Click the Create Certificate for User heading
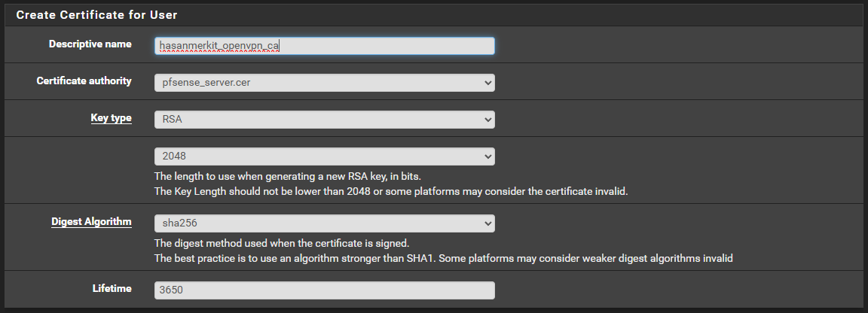The image size is (868, 313). point(97,15)
